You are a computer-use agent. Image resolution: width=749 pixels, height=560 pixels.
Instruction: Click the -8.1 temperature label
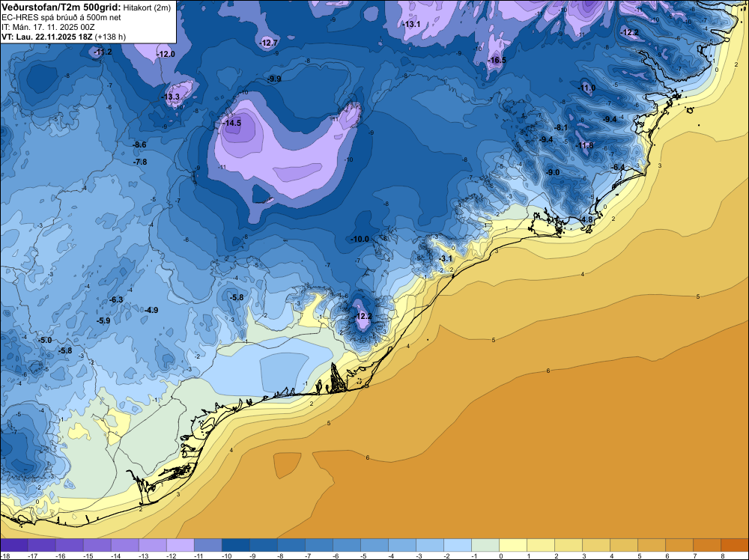click(561, 127)
